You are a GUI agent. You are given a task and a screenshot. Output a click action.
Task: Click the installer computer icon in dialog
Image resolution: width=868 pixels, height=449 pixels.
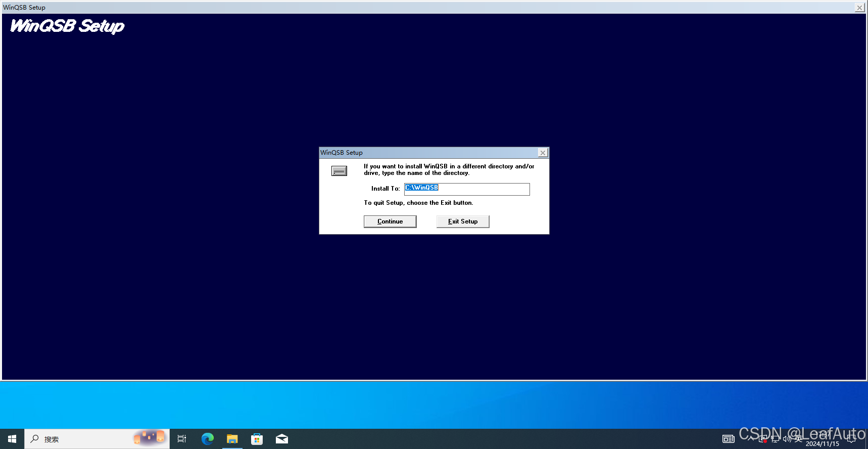tap(339, 171)
